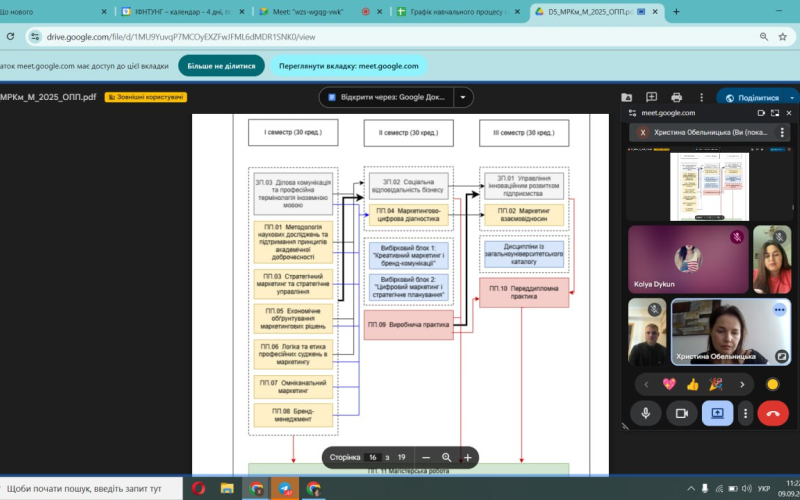This screenshot has width=800, height=500.
Task: Send thumbs up reaction
Action: tap(692, 384)
